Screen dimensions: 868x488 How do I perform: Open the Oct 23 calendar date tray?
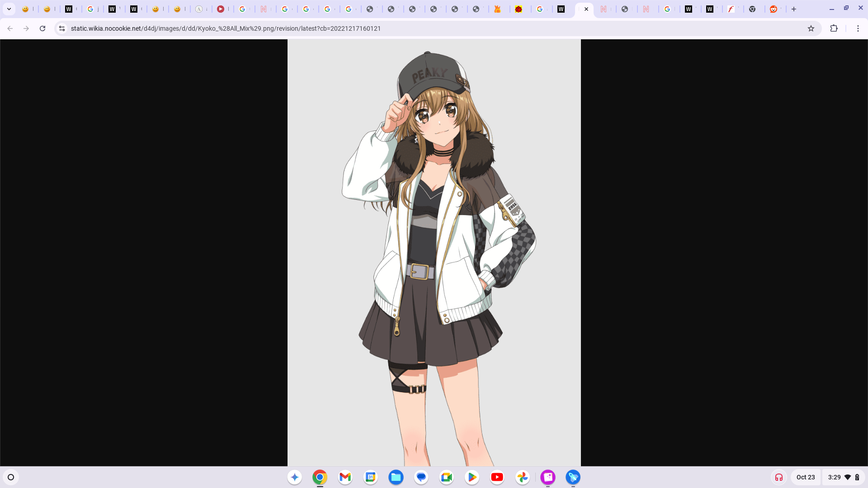click(x=806, y=477)
